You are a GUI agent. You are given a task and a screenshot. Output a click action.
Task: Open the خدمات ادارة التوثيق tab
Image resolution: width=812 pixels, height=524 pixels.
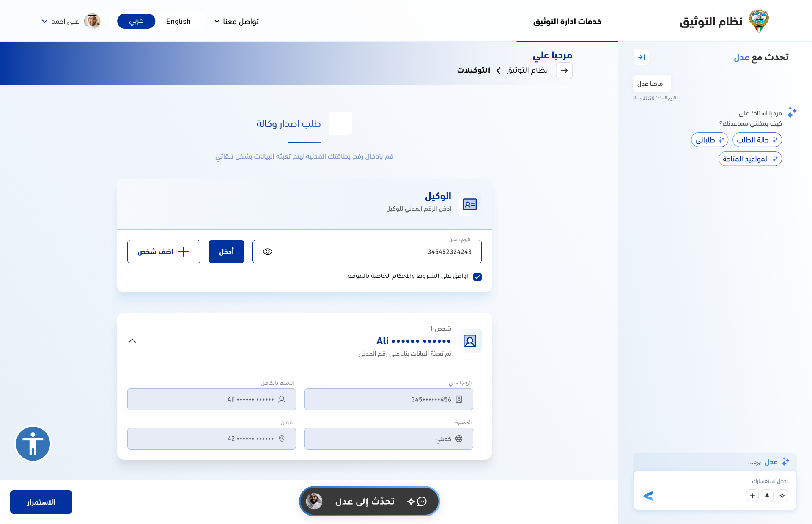pyautogui.click(x=567, y=21)
